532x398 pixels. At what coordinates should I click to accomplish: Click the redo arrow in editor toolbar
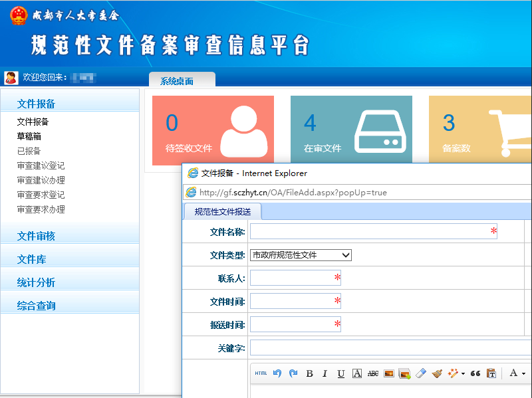[x=293, y=373]
